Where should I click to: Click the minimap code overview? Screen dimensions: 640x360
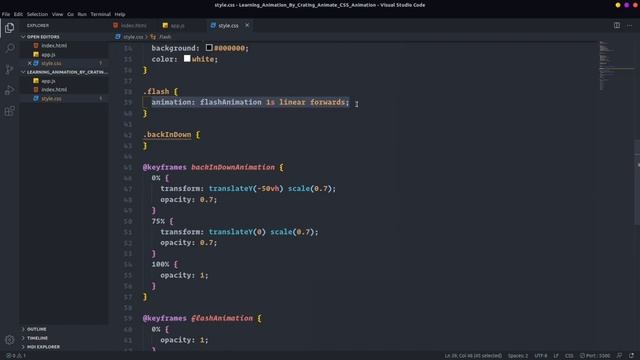point(616,65)
